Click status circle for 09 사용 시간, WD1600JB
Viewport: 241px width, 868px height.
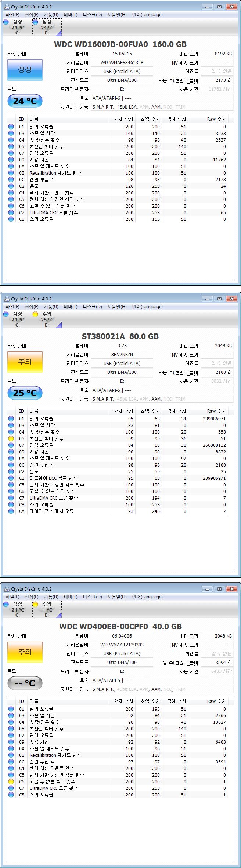11,160
